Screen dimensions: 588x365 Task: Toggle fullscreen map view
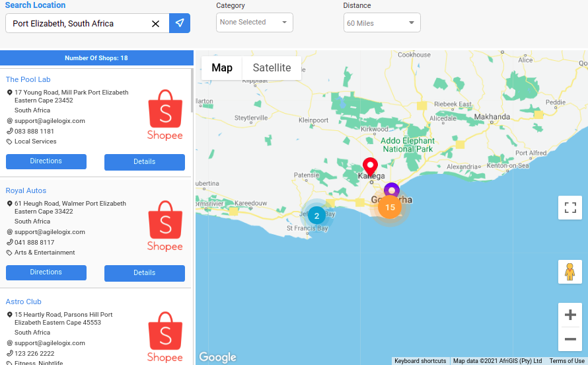(570, 208)
